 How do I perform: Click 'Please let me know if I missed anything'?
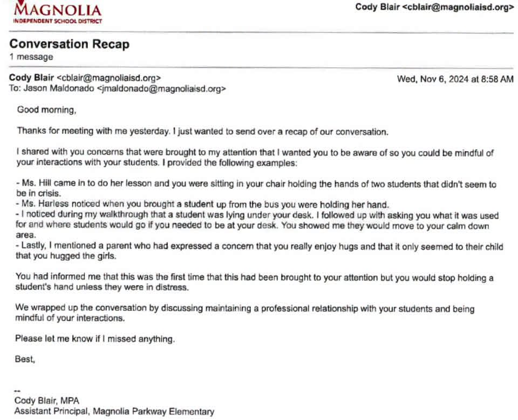point(95,338)
